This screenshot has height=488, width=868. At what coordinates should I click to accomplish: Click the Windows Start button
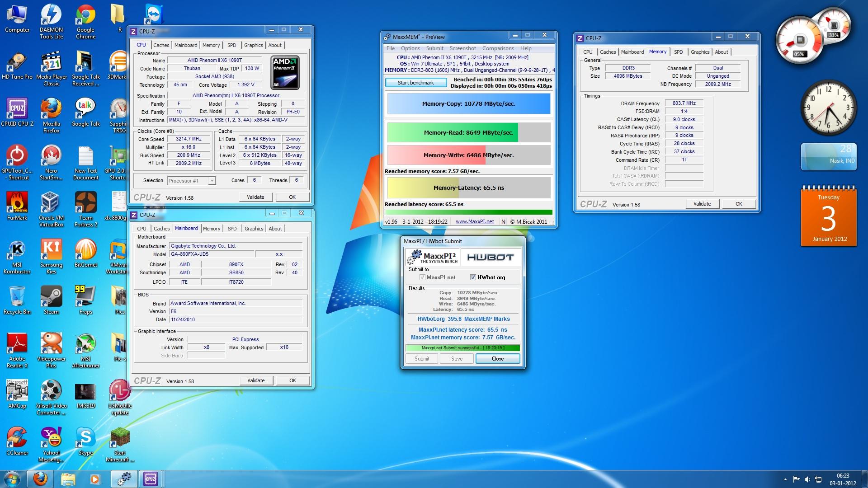click(x=12, y=479)
